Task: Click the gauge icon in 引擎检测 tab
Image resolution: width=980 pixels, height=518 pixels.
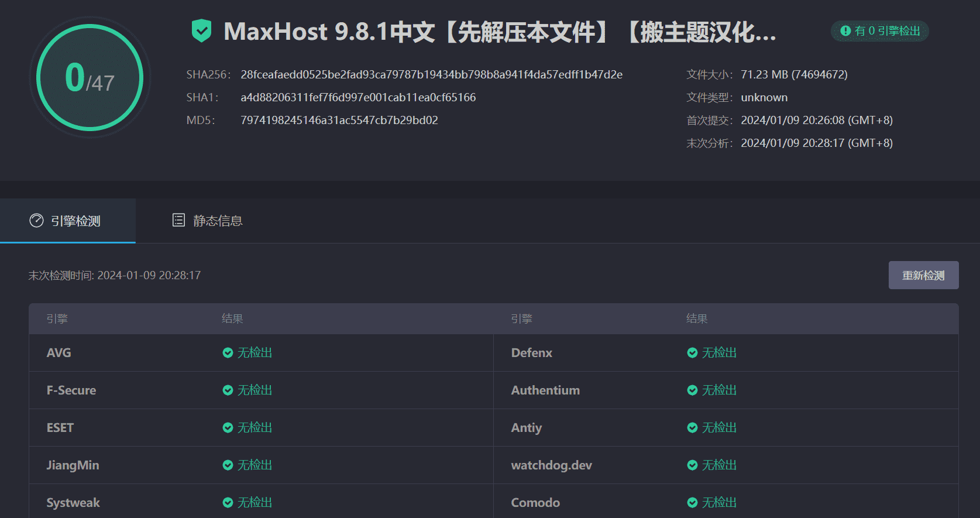Action: [x=36, y=221]
